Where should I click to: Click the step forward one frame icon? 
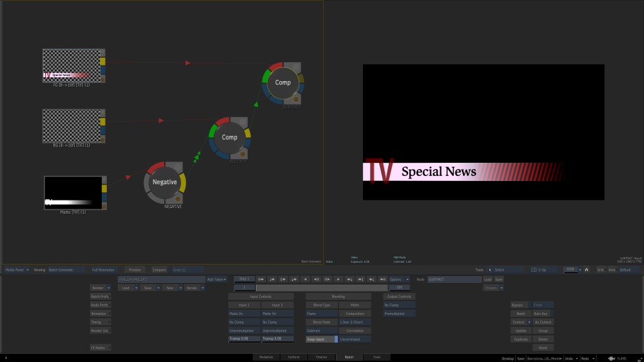click(327, 279)
